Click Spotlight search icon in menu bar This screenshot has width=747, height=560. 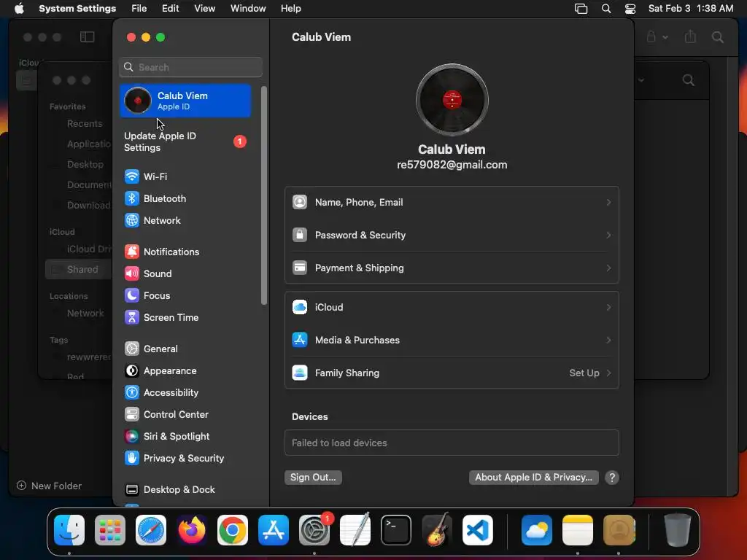[x=606, y=9]
